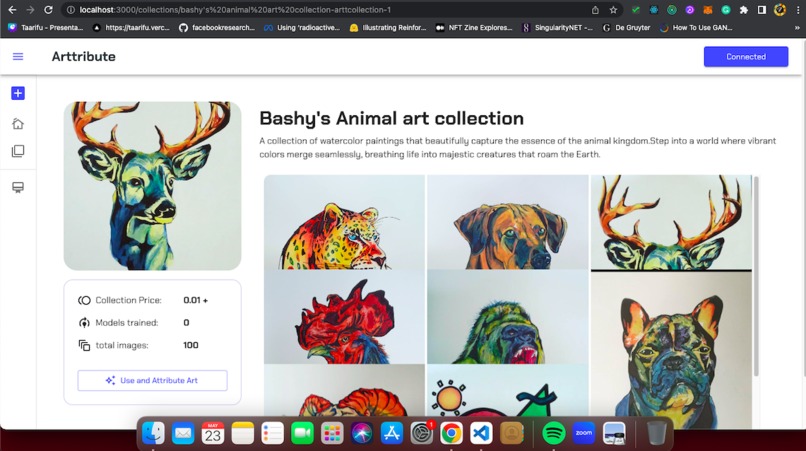Viewport: 806px width, 451px height.
Task: Expand the bookmarks overflow chevron
Action: (x=797, y=28)
